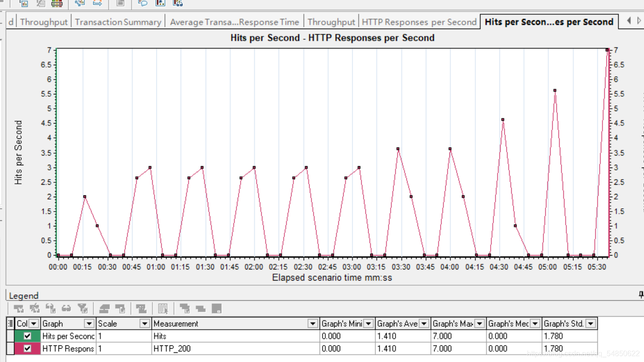Click the speech bubble icon in top toolbar

143,3
